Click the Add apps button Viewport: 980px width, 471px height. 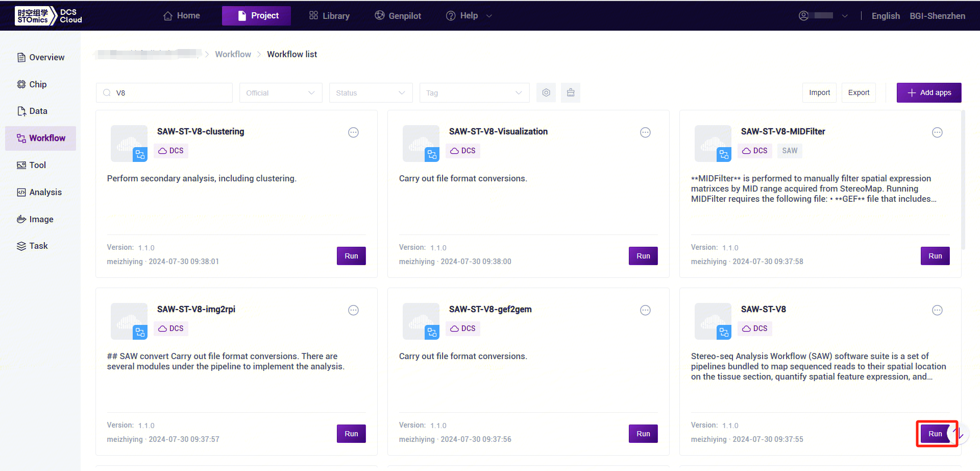pos(929,92)
